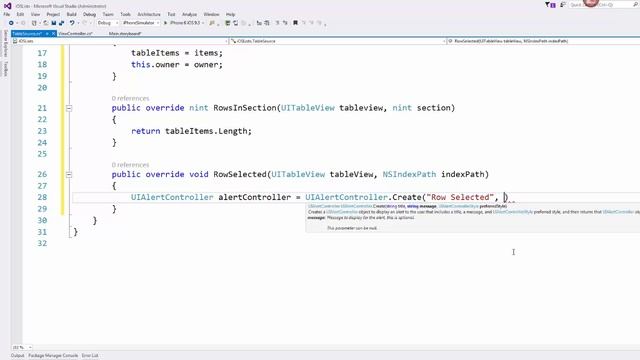Switch to the ViewController.cs tab
The width and height of the screenshot is (640, 360).
(x=76, y=33)
